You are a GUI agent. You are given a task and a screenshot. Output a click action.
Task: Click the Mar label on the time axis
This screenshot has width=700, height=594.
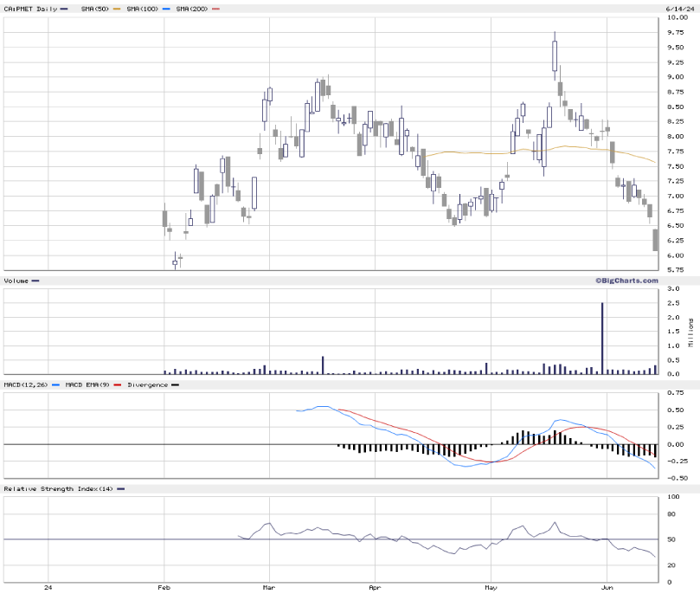pos(269,586)
